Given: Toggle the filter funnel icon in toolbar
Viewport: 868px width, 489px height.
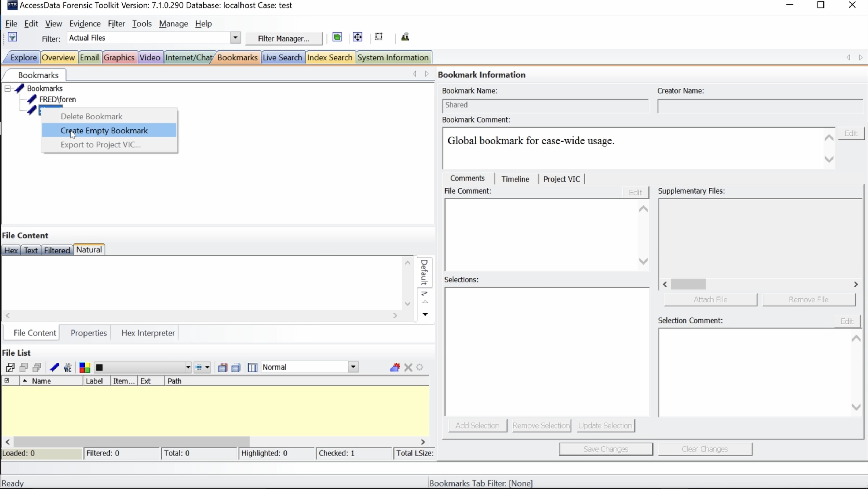Looking at the screenshot, I should [12, 37].
